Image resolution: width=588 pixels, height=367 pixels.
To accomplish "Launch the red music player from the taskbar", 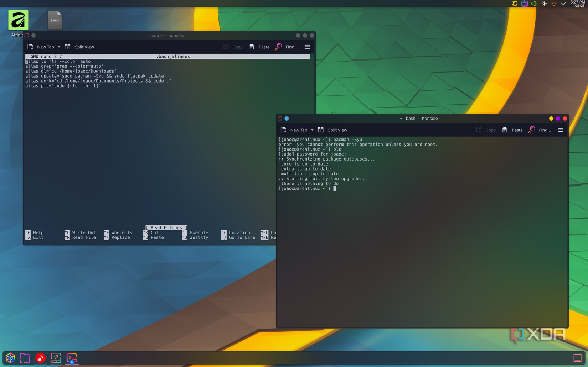I will (40, 358).
